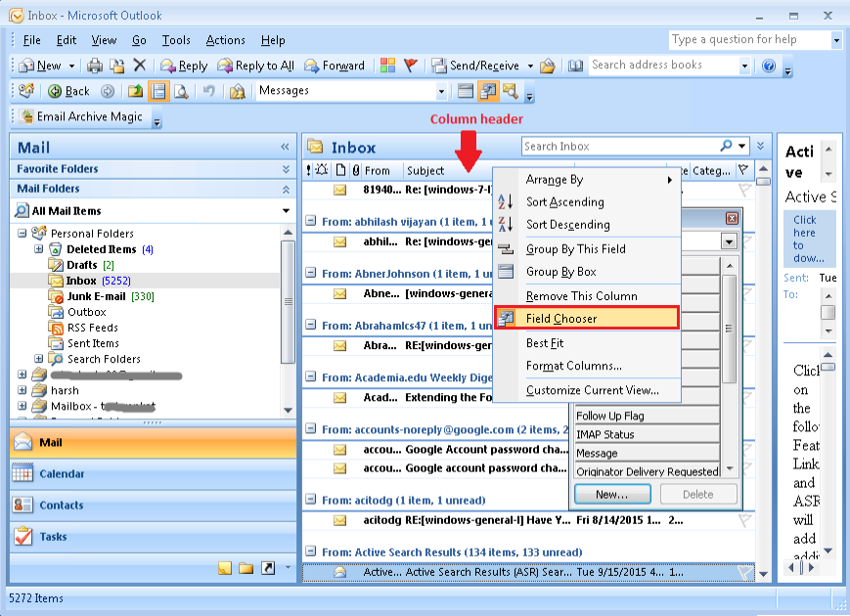
Task: Open the Messages view dropdown
Action: click(441, 91)
